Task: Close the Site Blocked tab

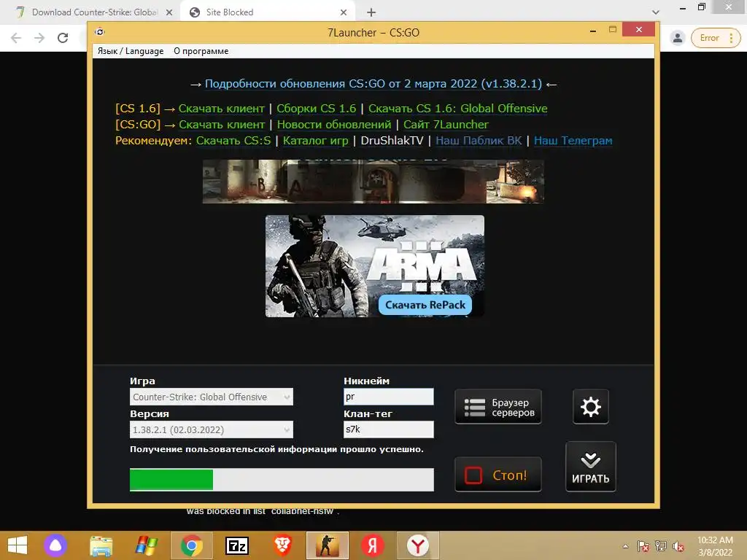Action: [x=344, y=12]
